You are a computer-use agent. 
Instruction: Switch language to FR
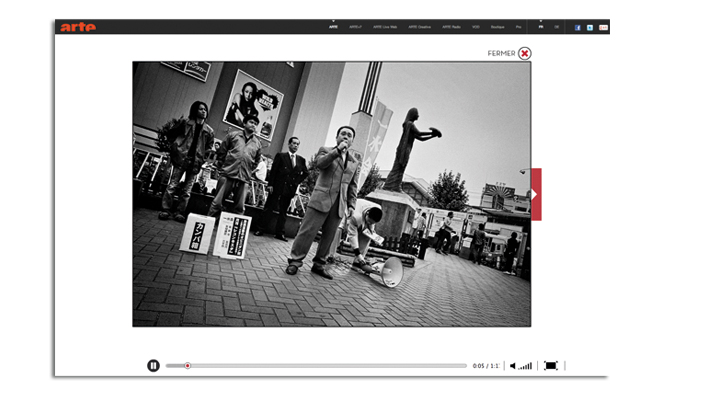tap(541, 27)
